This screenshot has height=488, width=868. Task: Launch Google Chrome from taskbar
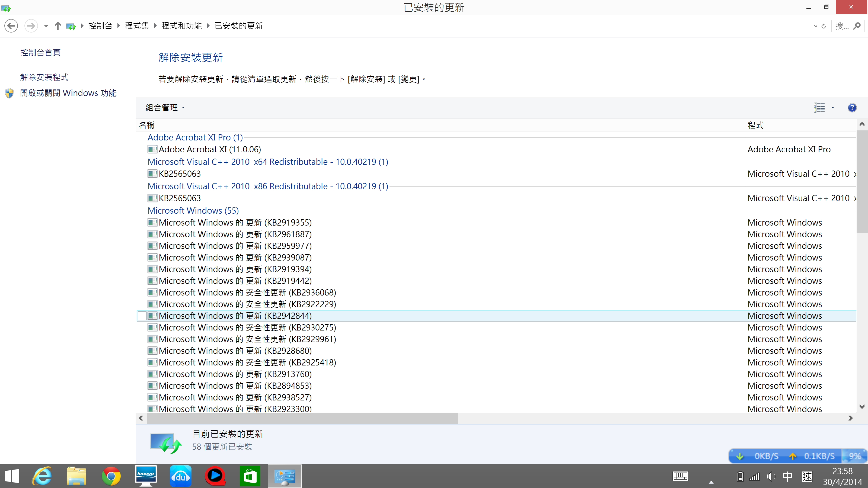(111, 476)
